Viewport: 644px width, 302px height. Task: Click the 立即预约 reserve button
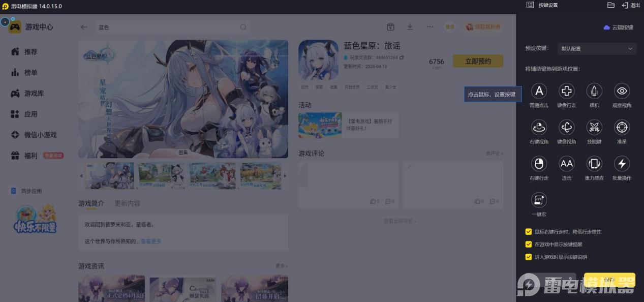(478, 61)
